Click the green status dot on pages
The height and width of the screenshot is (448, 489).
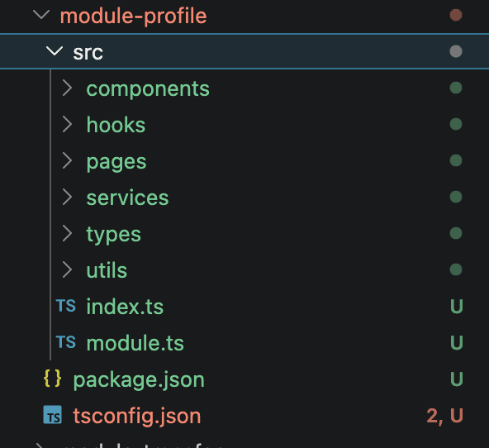point(456,160)
